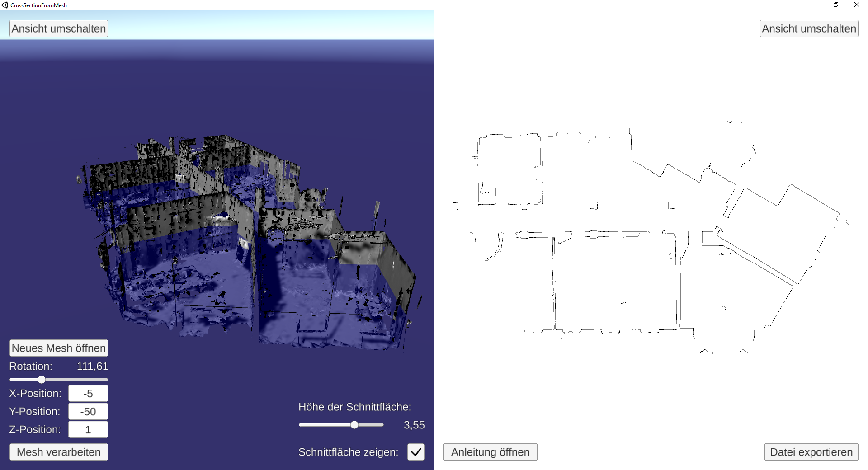Viewport: 868px width, 470px height.
Task: Click the CrossSectionFromMesh app icon in title bar
Action: (5, 5)
